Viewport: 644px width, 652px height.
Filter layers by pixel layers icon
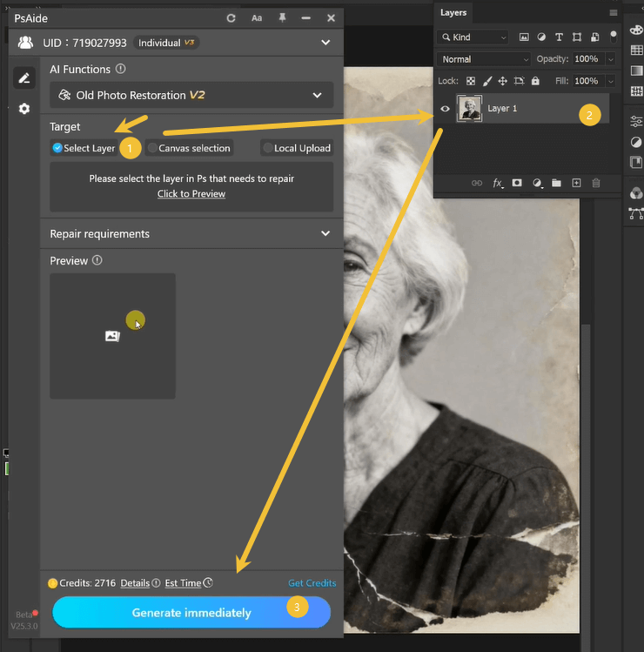tap(524, 37)
